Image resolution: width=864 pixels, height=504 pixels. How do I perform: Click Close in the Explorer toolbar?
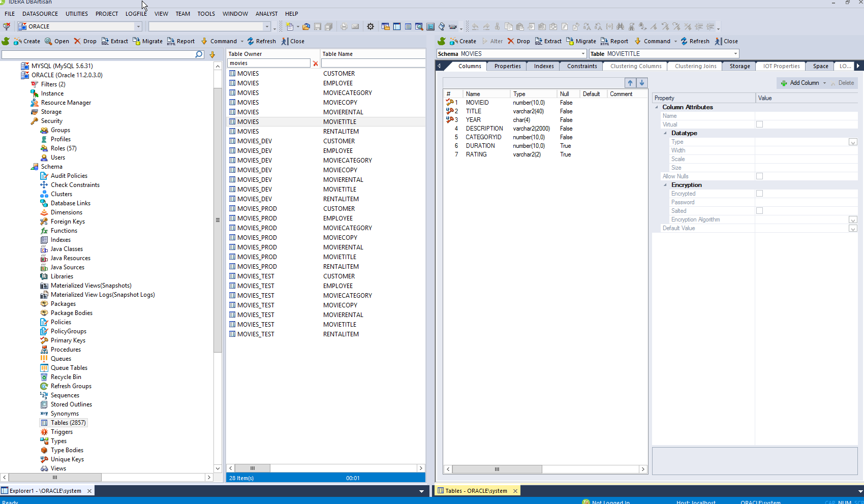point(293,41)
